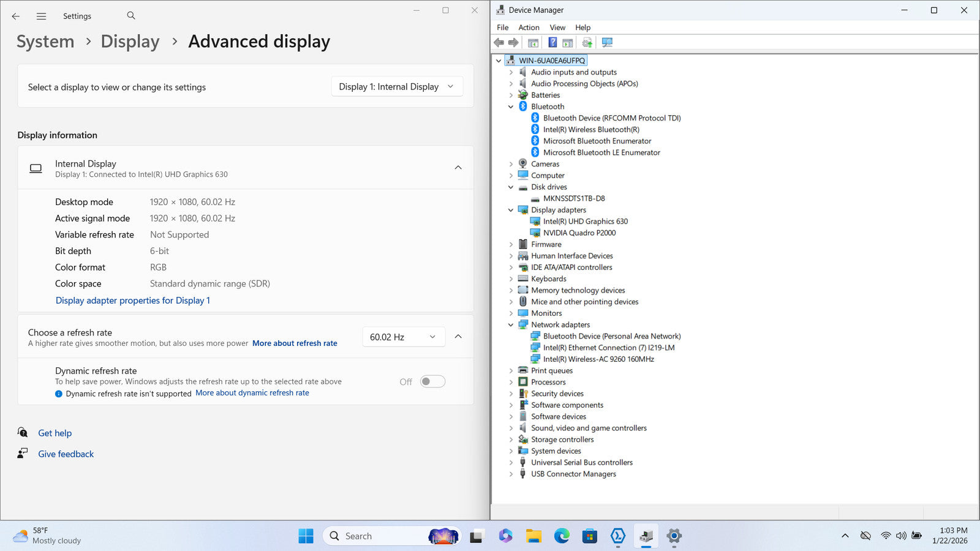Collapse the Internal Display information section
980x551 pixels.
pyautogui.click(x=458, y=168)
